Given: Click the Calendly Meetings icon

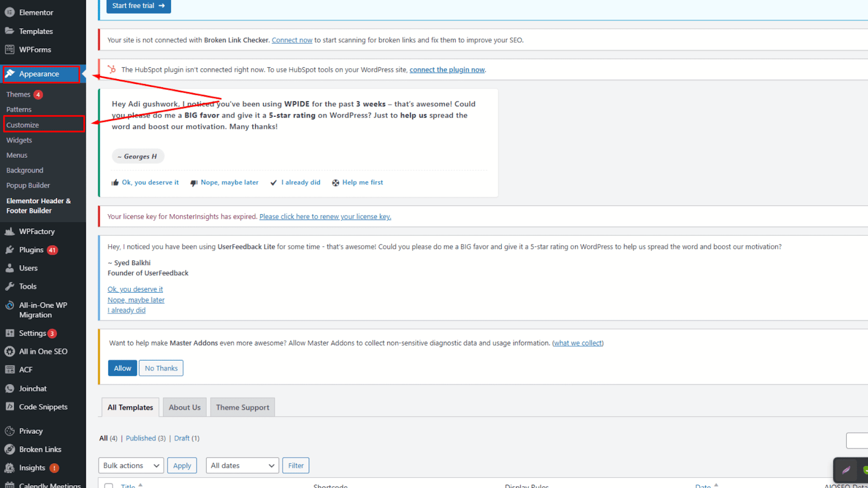Looking at the screenshot, I should [10, 485].
